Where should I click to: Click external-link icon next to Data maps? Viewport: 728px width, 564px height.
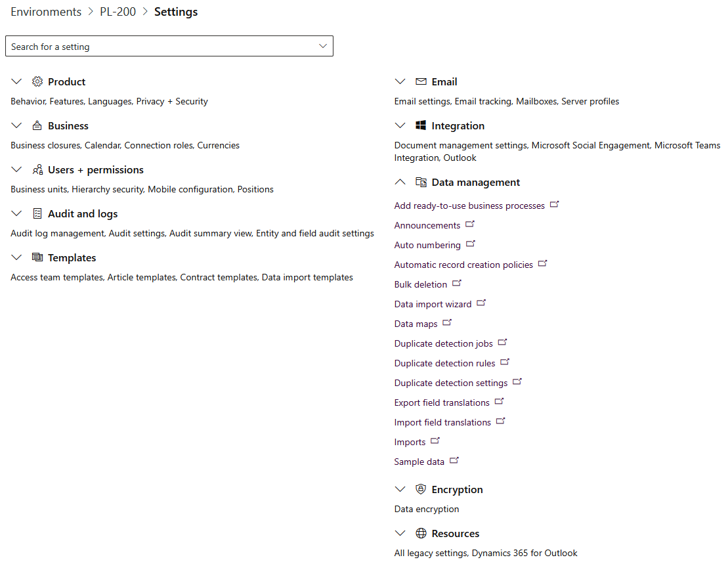(x=446, y=322)
